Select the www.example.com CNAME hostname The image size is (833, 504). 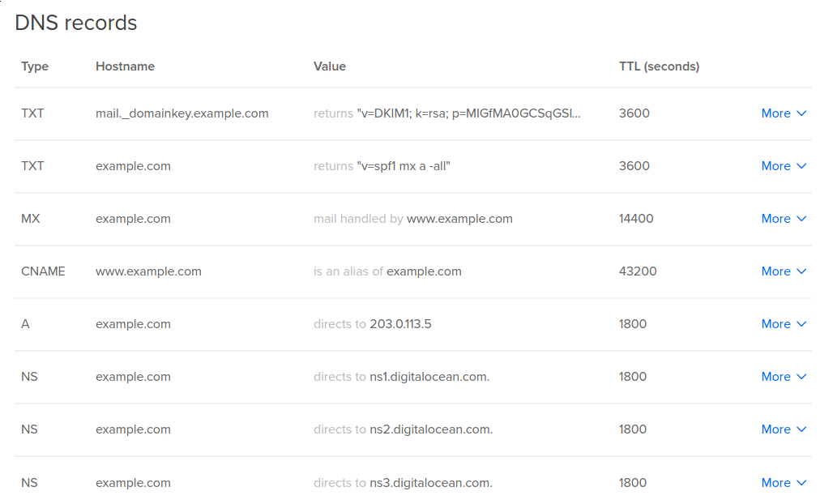pyautogui.click(x=148, y=271)
